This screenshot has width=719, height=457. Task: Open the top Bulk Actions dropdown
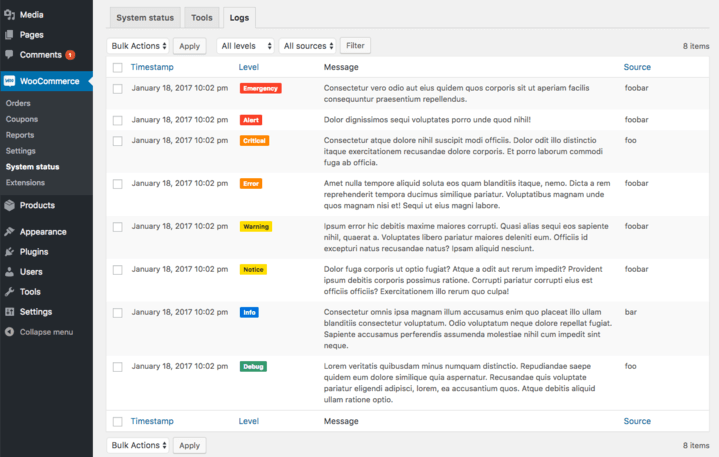tap(138, 46)
